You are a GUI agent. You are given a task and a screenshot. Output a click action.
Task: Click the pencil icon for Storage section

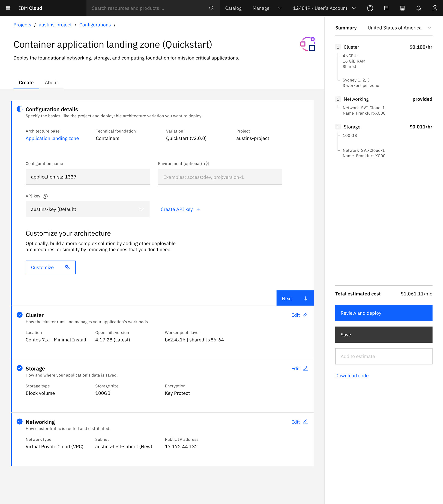click(x=305, y=368)
